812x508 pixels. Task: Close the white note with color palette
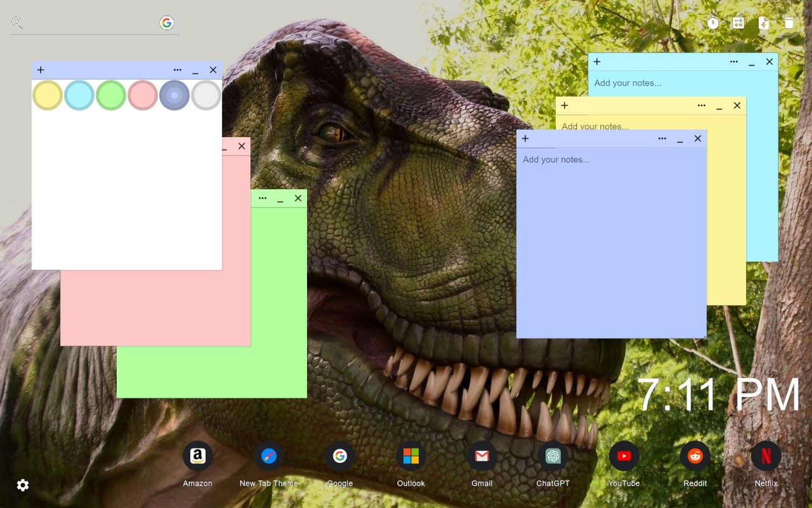click(x=213, y=70)
